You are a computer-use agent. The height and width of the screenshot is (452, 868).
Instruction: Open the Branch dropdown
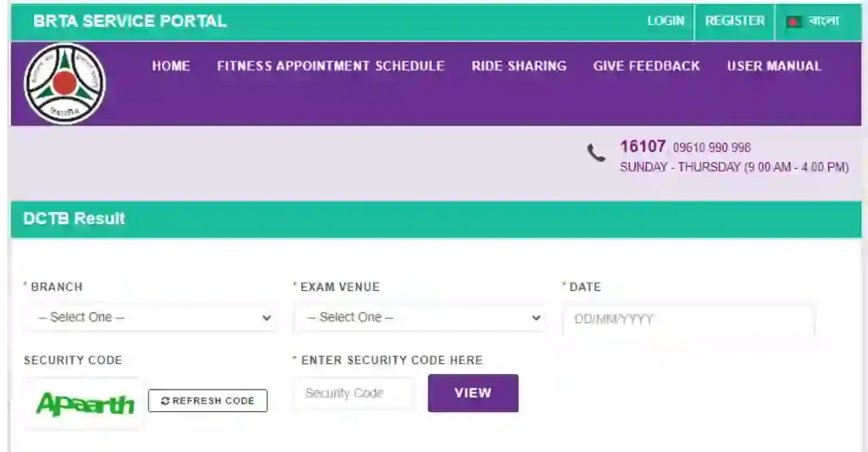[151, 317]
